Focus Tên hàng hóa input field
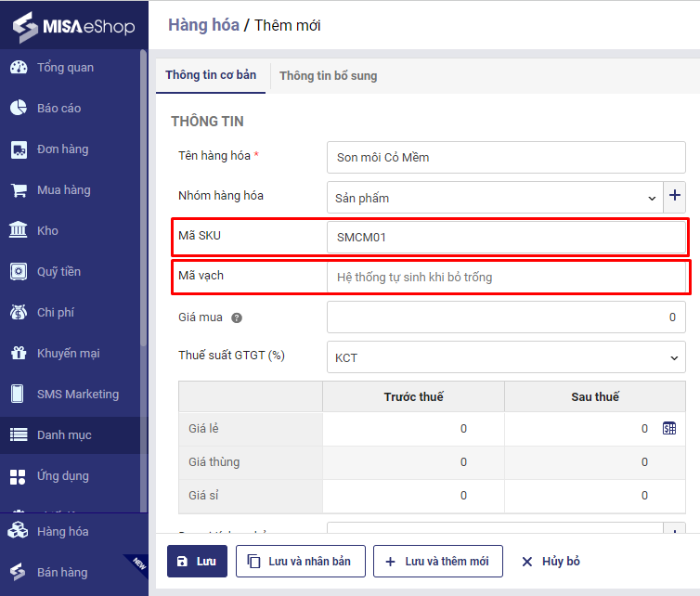700x596 pixels. pyautogui.click(x=506, y=157)
